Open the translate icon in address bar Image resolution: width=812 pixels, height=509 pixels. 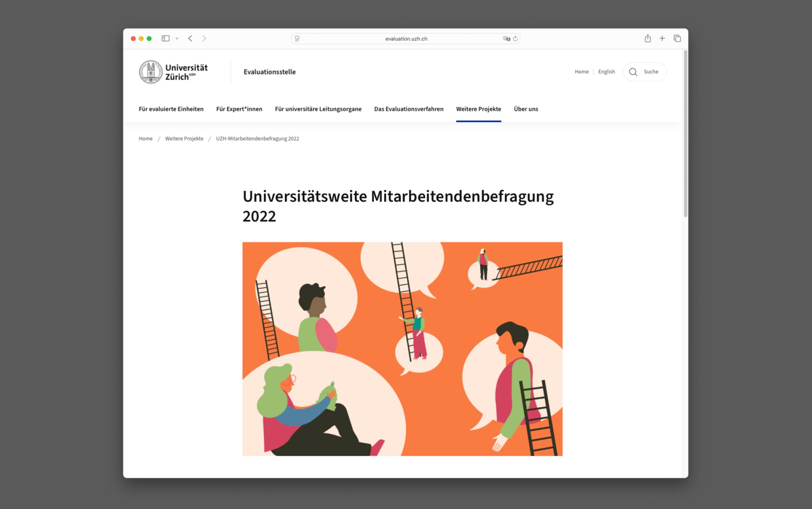[506, 38]
